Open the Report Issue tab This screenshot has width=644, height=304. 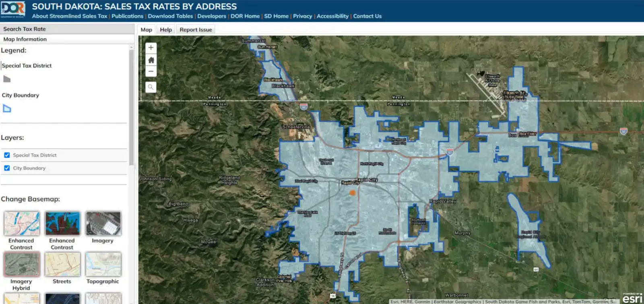196,29
